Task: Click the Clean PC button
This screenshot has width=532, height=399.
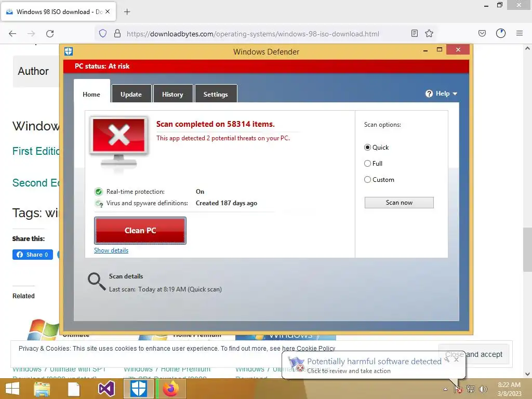Action: click(x=140, y=230)
